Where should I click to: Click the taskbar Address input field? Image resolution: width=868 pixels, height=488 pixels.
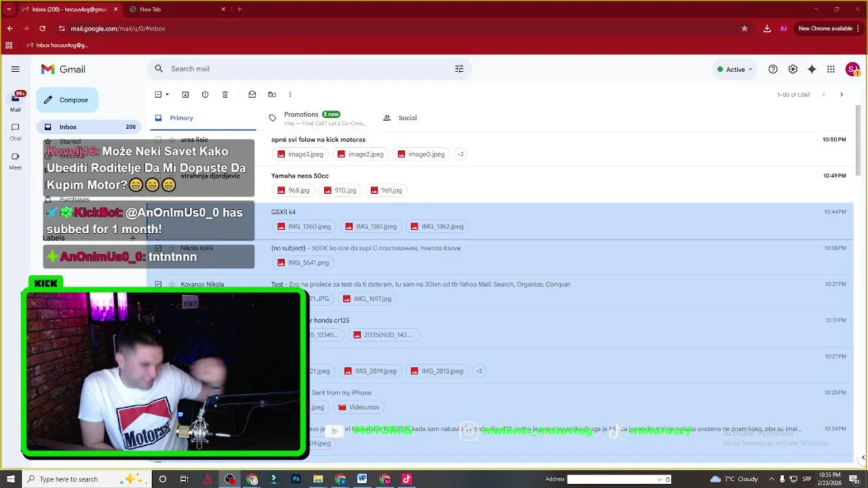(610, 479)
